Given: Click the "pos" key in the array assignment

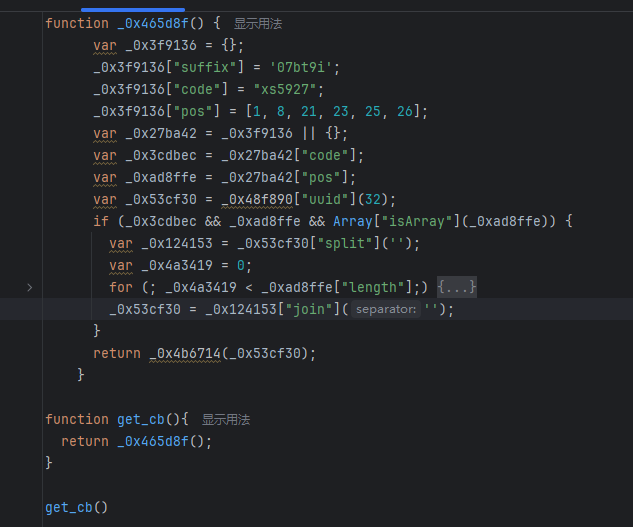Looking at the screenshot, I should point(197,111).
